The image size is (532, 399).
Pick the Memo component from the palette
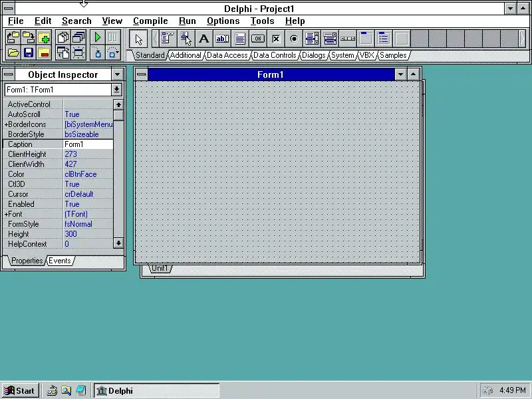pos(240,39)
